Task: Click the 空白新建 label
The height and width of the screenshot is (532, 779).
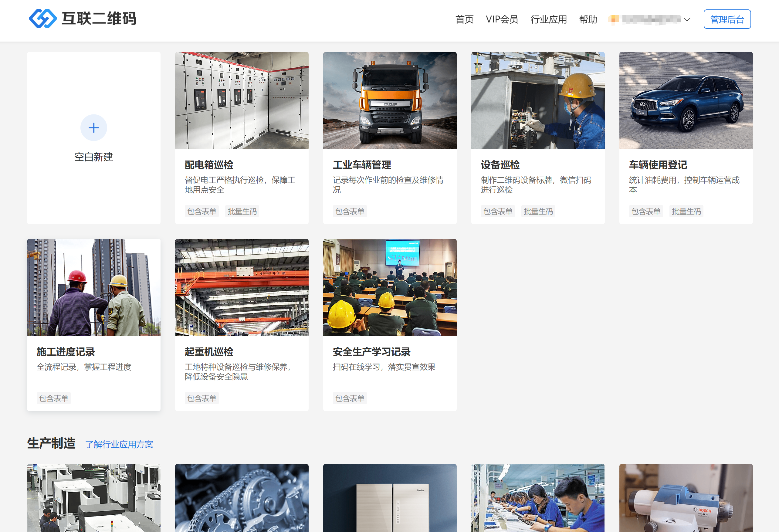Action: 93,157
